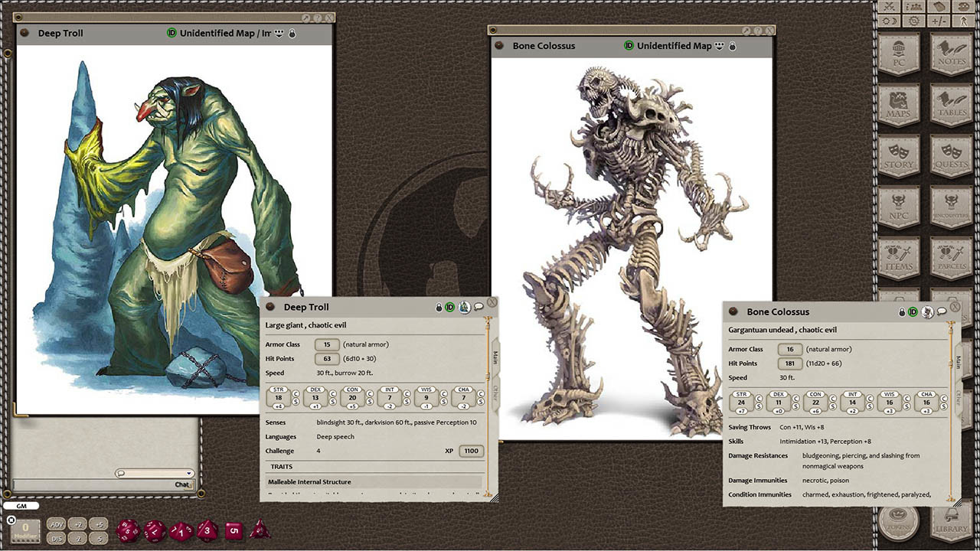Click the +5 modifier button
The height and width of the screenshot is (551, 980).
click(x=98, y=524)
